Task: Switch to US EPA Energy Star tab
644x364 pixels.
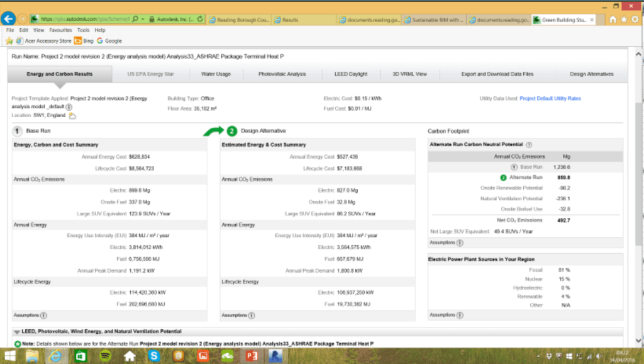Action: (x=151, y=74)
